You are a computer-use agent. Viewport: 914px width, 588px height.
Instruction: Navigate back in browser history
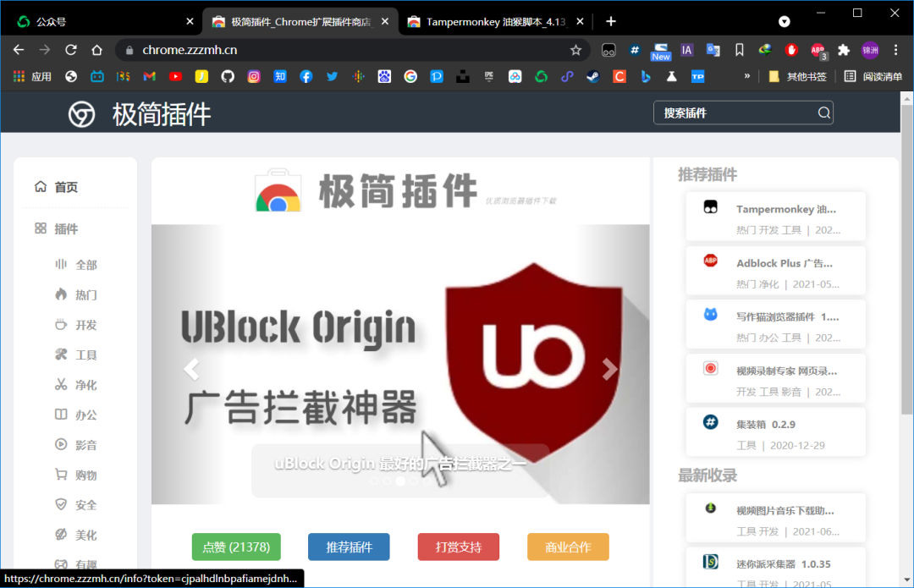click(x=19, y=50)
